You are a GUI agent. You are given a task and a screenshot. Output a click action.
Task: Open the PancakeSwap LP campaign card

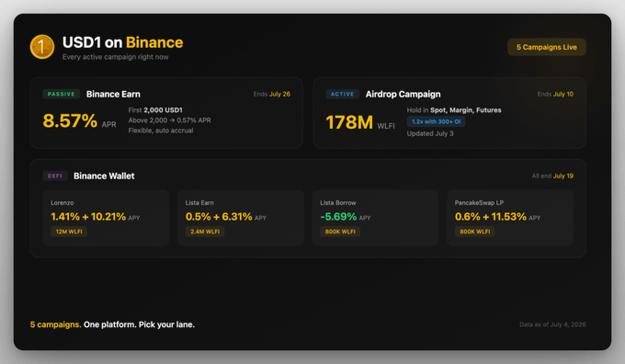coord(510,218)
